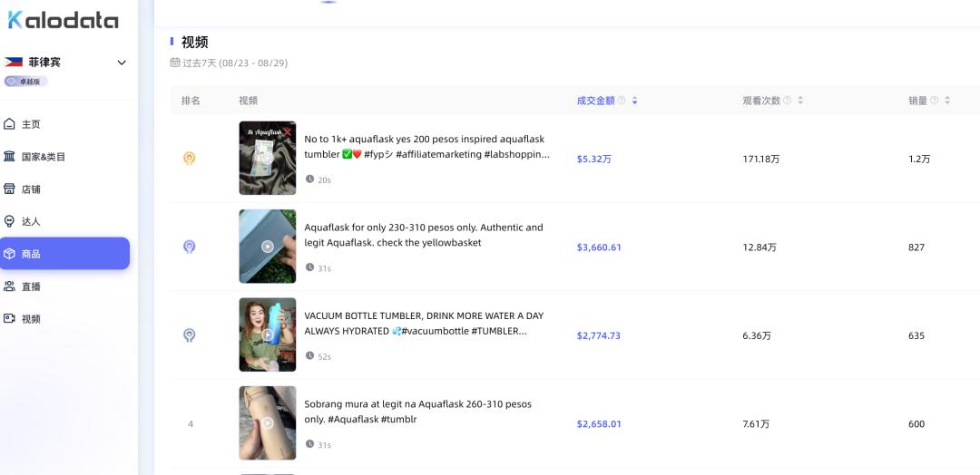Click the 635 sales value
This screenshot has width=980, height=475.
tap(916, 335)
